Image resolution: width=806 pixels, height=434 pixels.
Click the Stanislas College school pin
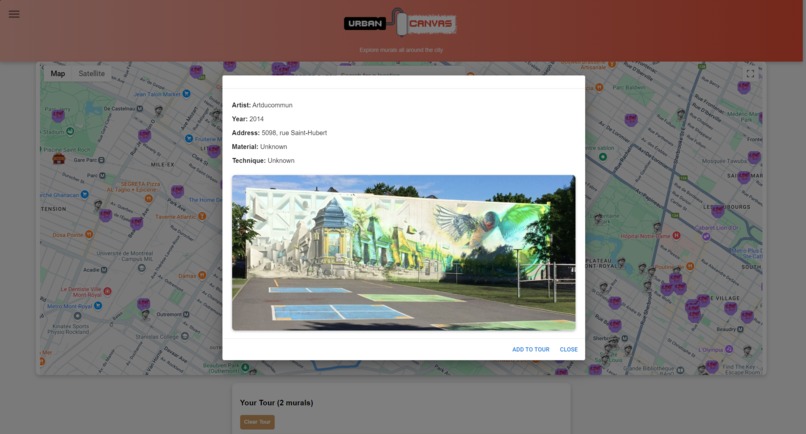pos(185,336)
